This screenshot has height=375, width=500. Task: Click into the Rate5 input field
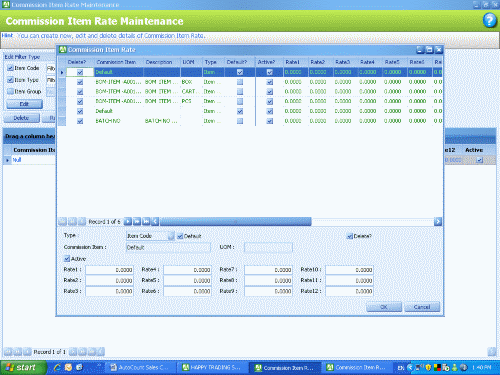[x=187, y=281]
